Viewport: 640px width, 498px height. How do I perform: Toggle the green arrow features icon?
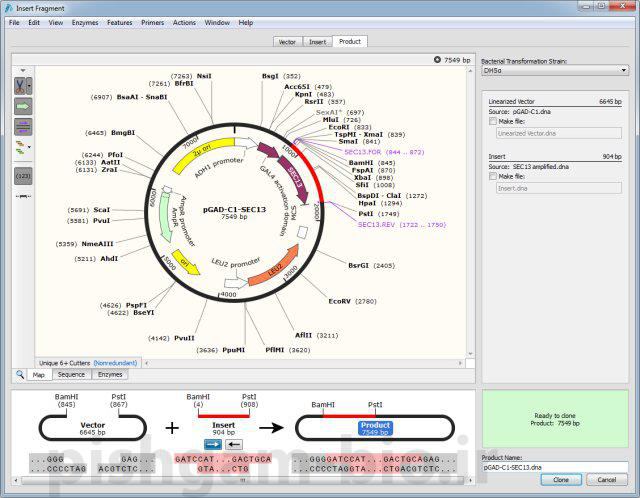click(x=22, y=105)
